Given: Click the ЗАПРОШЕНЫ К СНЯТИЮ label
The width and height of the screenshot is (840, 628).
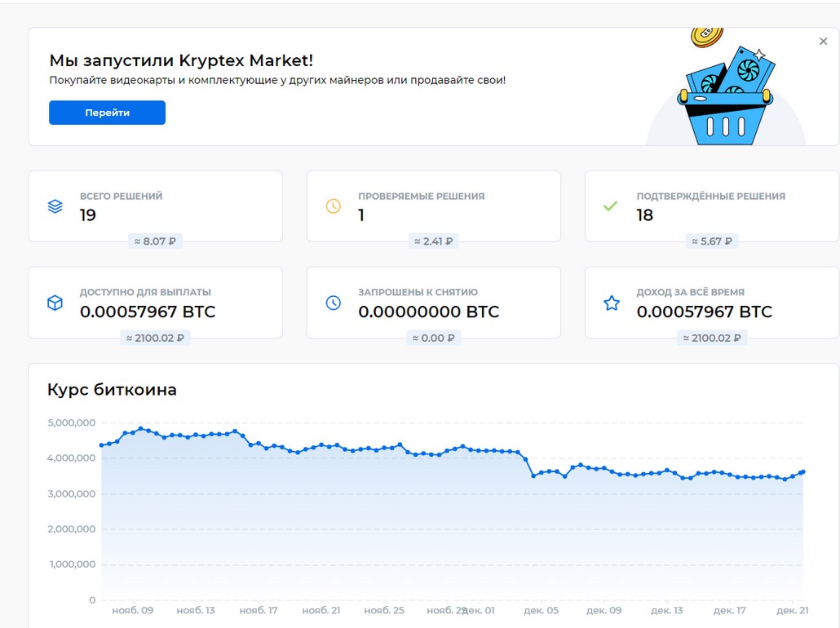Looking at the screenshot, I should coord(418,292).
